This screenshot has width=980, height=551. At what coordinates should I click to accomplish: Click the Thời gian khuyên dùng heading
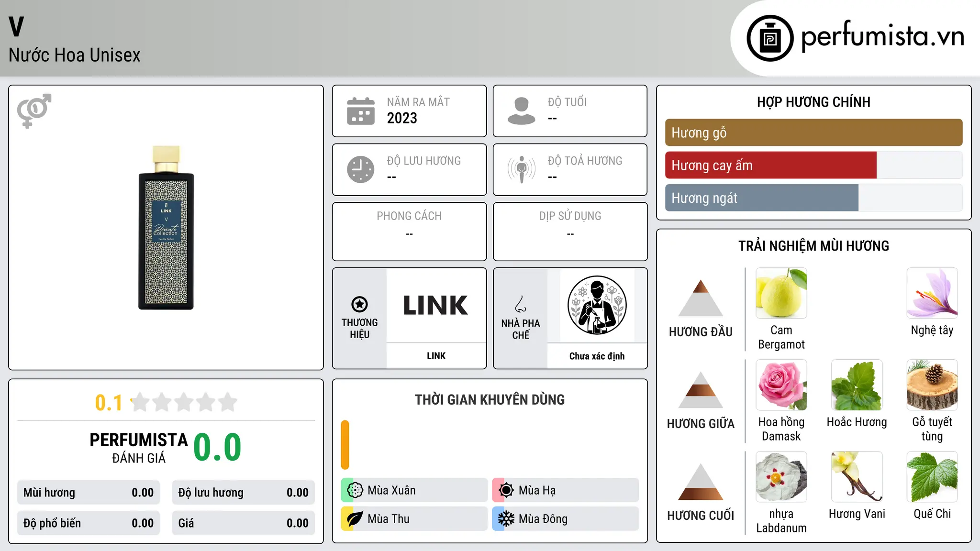pos(490,399)
